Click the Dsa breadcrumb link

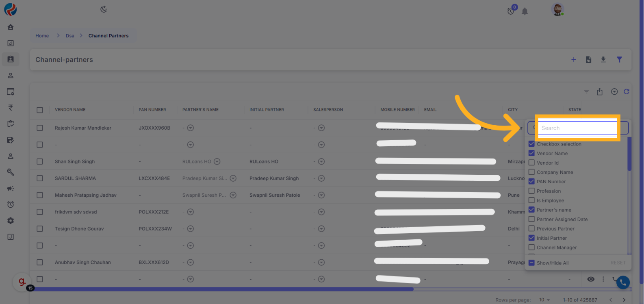click(70, 36)
